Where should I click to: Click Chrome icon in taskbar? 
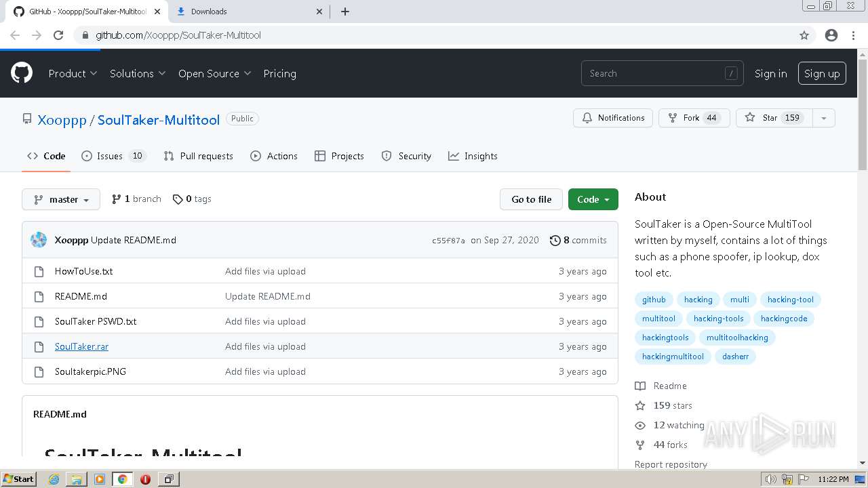[122, 479]
